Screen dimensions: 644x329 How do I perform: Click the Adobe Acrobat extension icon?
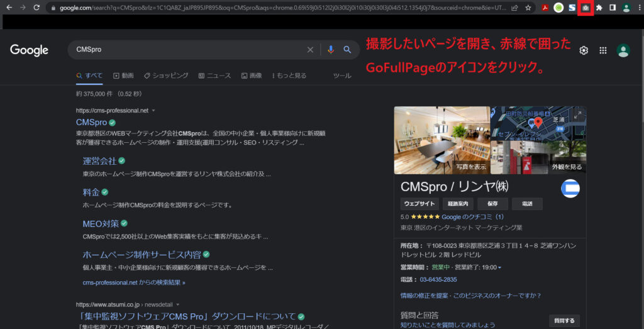(545, 8)
